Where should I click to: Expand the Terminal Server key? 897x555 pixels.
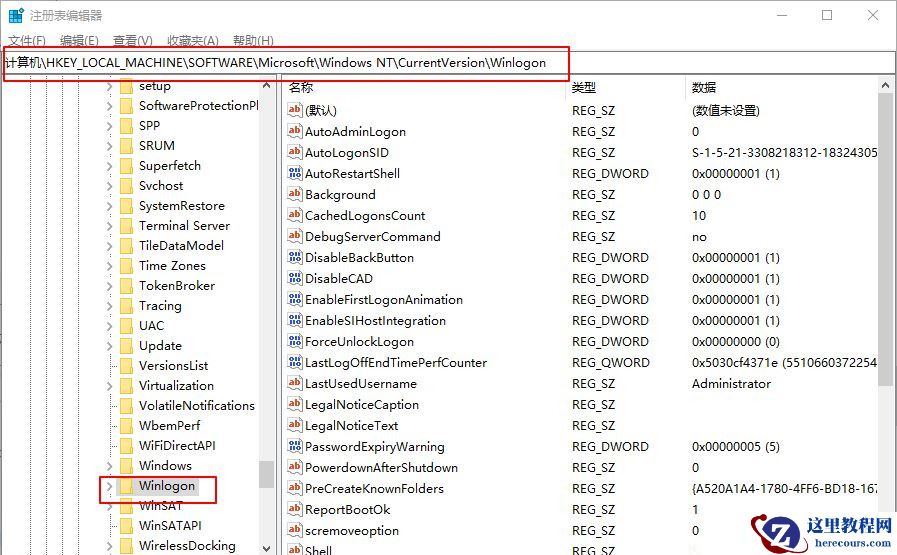[x=109, y=226]
